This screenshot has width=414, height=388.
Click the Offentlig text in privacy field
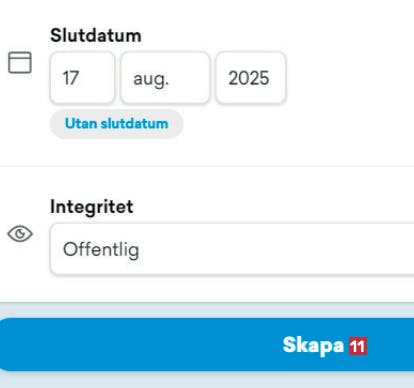(101, 250)
